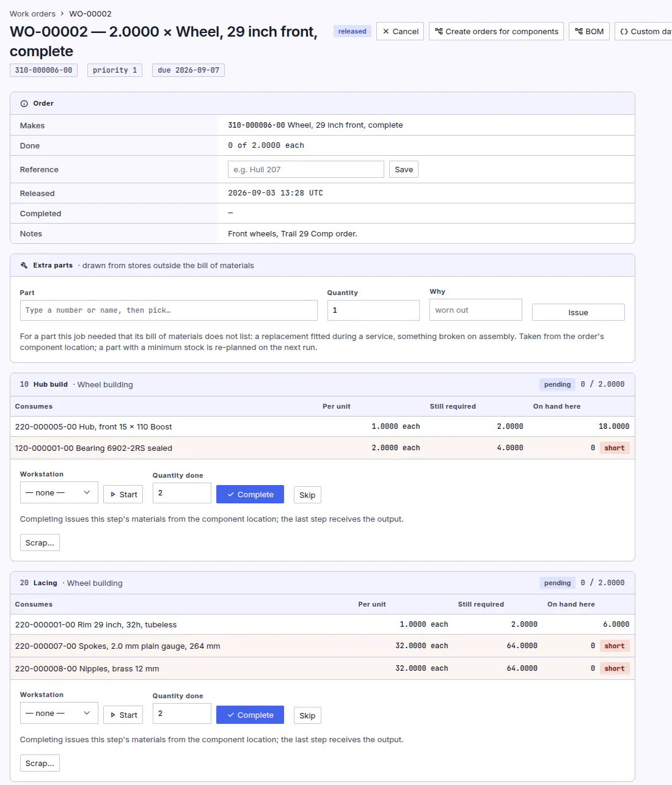
Task: Click the Cancel work order button
Action: 400,31
